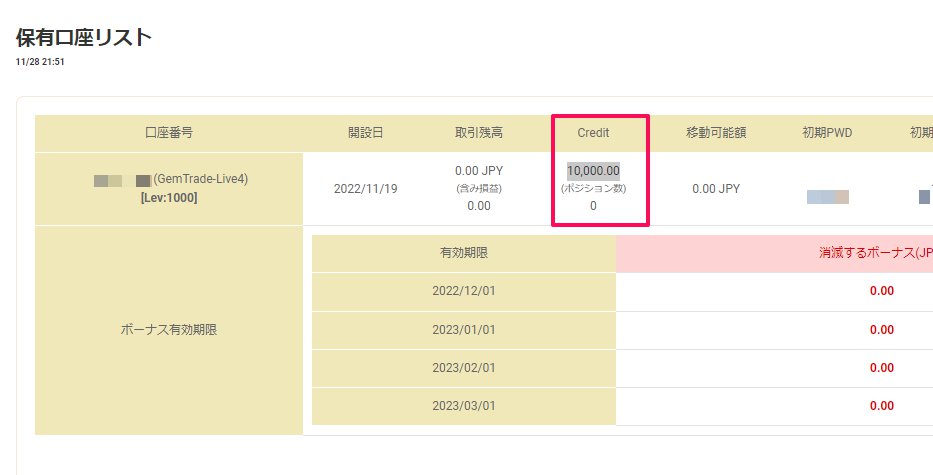Click the 有効期限 sub-table header
Screen dimensions: 933x475
pyautogui.click(x=463, y=253)
